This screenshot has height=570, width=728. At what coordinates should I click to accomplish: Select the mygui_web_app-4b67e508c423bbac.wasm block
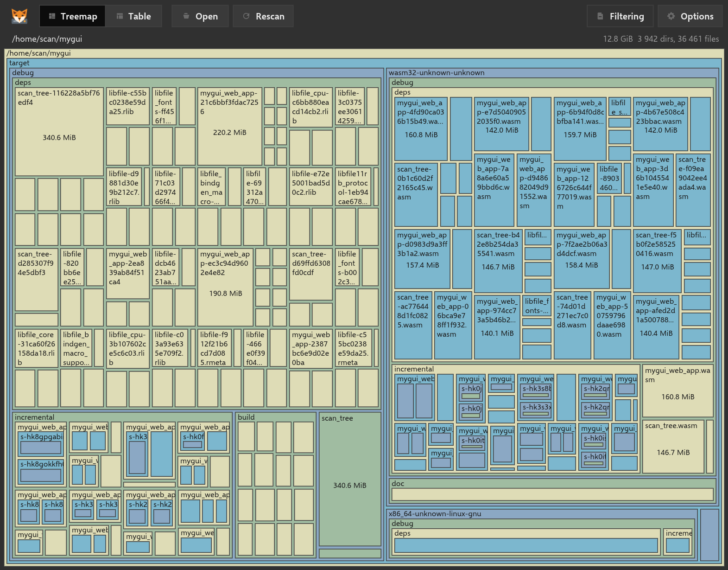click(x=660, y=124)
